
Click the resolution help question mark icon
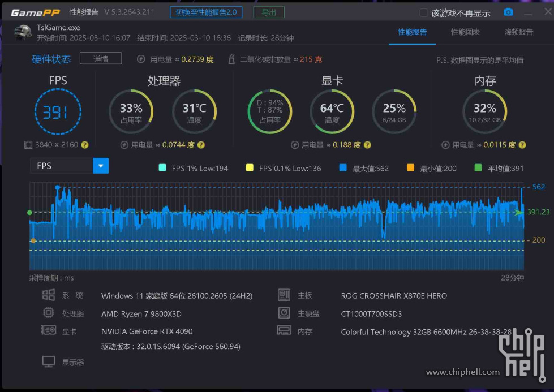pyautogui.click(x=85, y=145)
